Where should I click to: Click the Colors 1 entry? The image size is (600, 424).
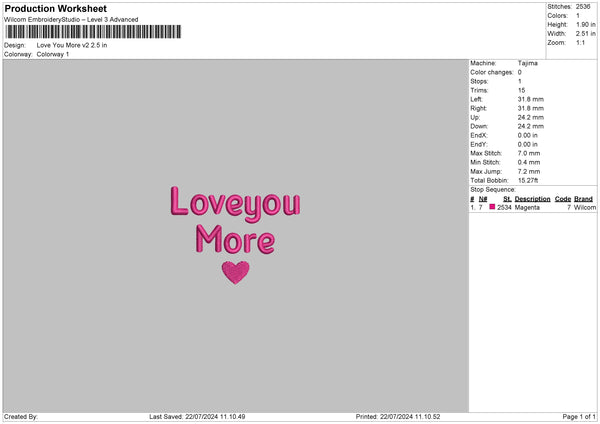pos(563,16)
